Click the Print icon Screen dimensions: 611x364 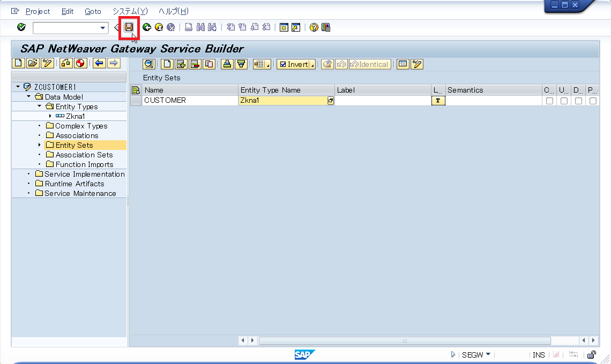coord(189,27)
